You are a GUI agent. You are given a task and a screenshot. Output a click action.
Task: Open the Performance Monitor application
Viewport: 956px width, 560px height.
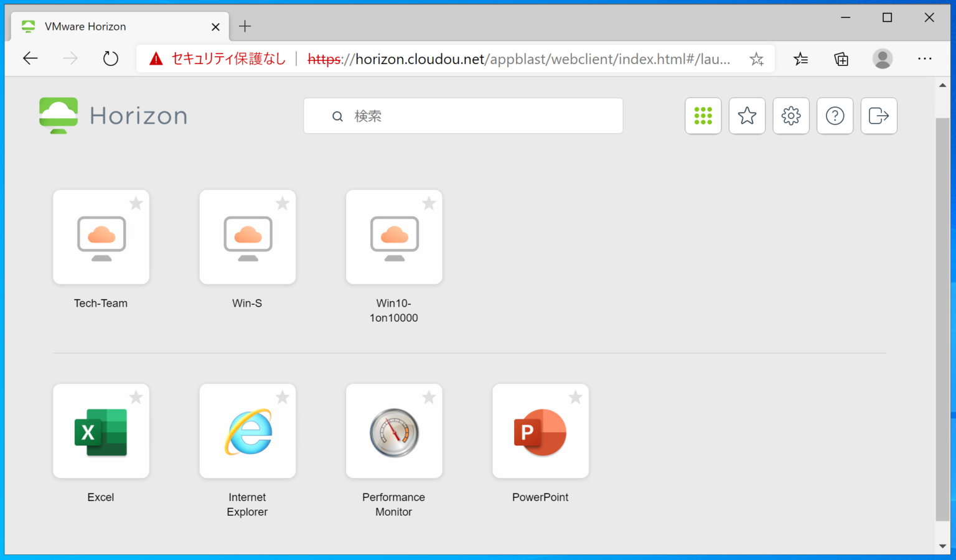point(394,431)
